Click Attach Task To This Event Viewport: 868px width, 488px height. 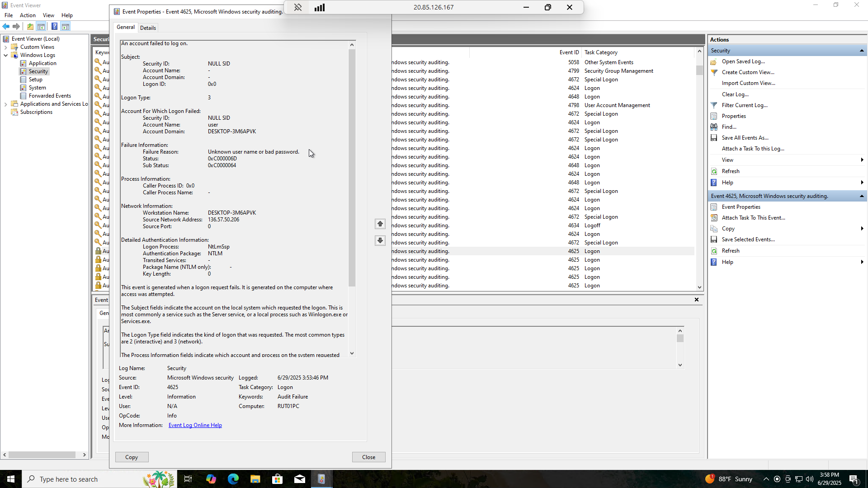753,218
